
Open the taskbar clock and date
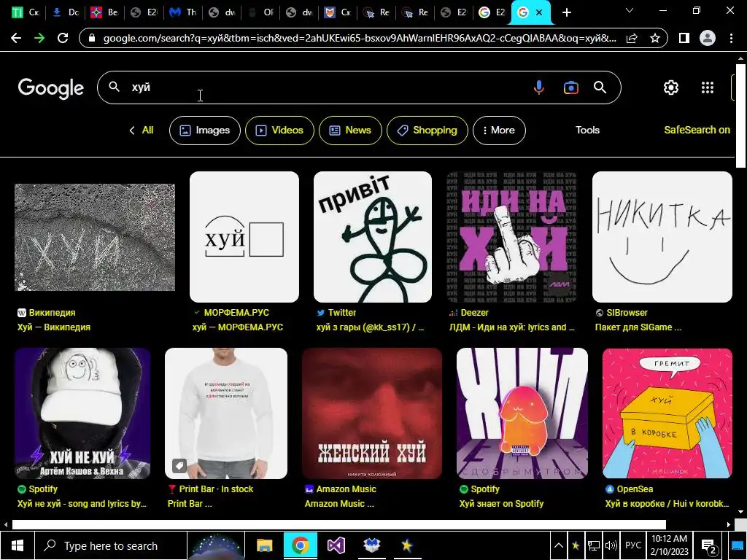(x=670, y=545)
